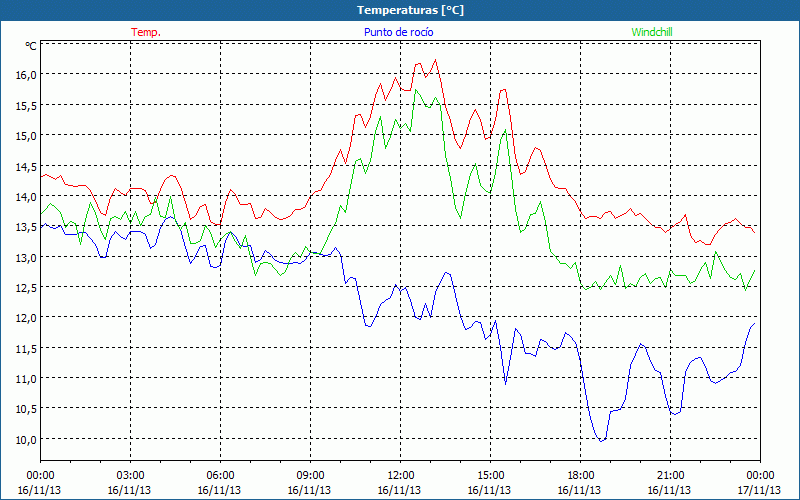The image size is (800, 500).
Task: Click the 16,0 y-axis value
Action: 27,74
